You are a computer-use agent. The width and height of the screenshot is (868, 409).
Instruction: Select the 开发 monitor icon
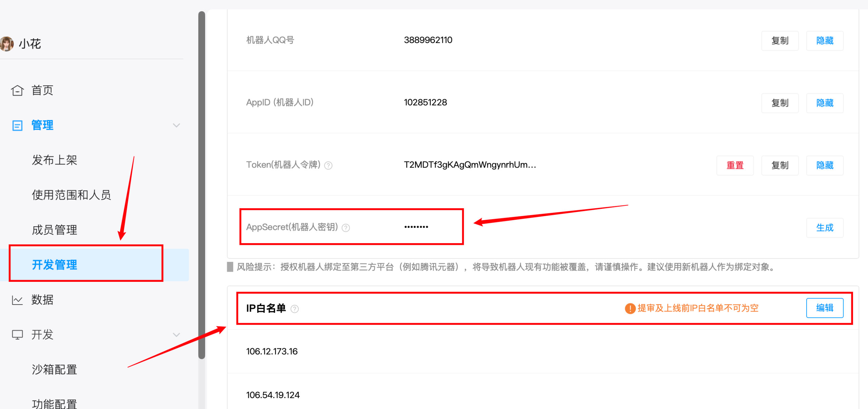pos(17,335)
